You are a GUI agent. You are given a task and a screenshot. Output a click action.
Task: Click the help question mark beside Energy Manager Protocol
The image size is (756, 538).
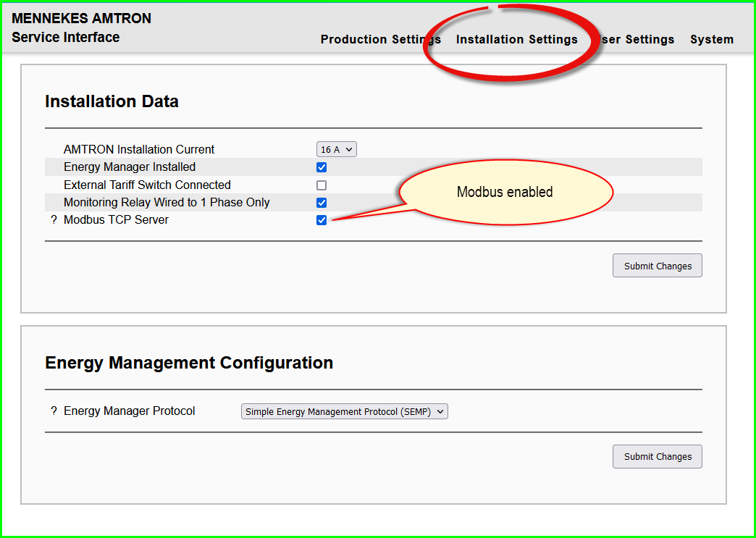(54, 411)
